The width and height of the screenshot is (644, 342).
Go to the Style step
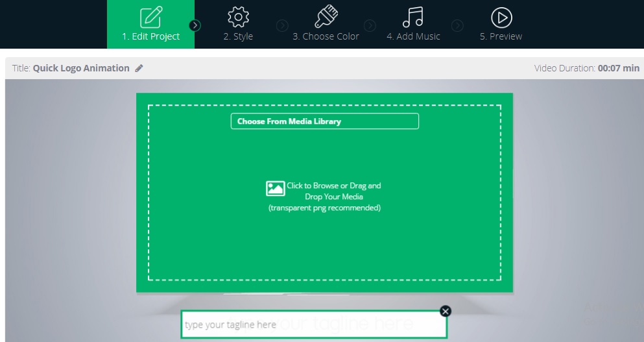tap(238, 24)
